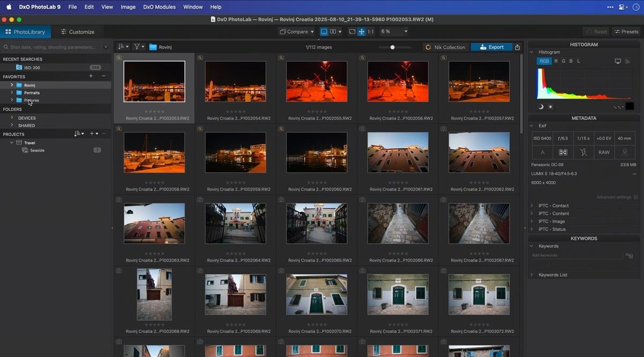
Task: Toggle shadow clipping moon indicator
Action: 541,106
